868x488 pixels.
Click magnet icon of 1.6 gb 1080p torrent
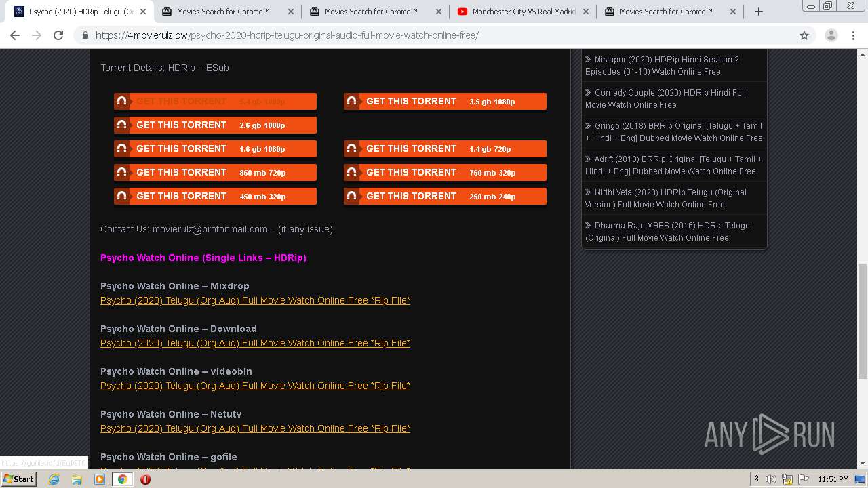(x=121, y=148)
